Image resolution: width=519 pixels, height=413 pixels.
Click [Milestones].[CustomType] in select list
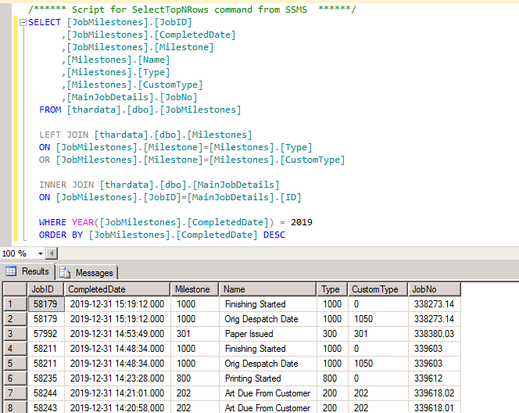coord(135,85)
